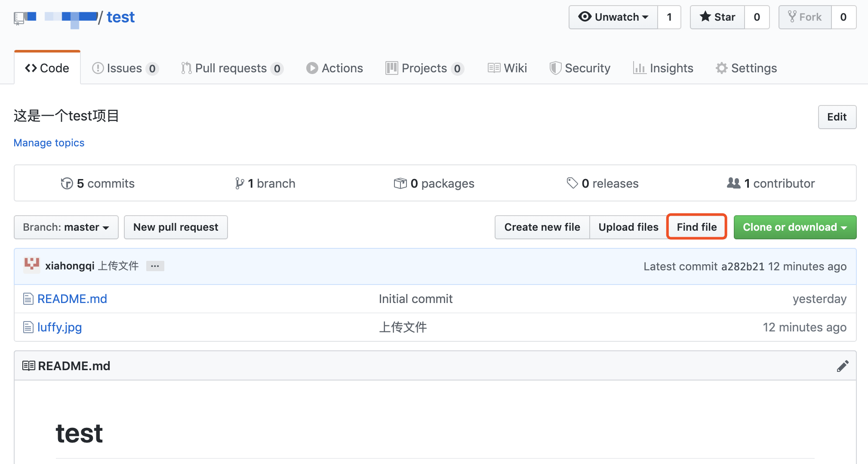Click the releases tag icon

pyautogui.click(x=572, y=183)
